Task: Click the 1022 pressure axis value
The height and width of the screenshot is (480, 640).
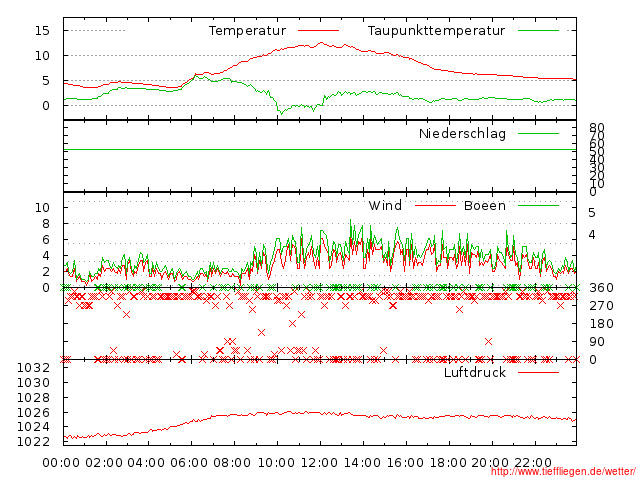Action: (x=33, y=442)
